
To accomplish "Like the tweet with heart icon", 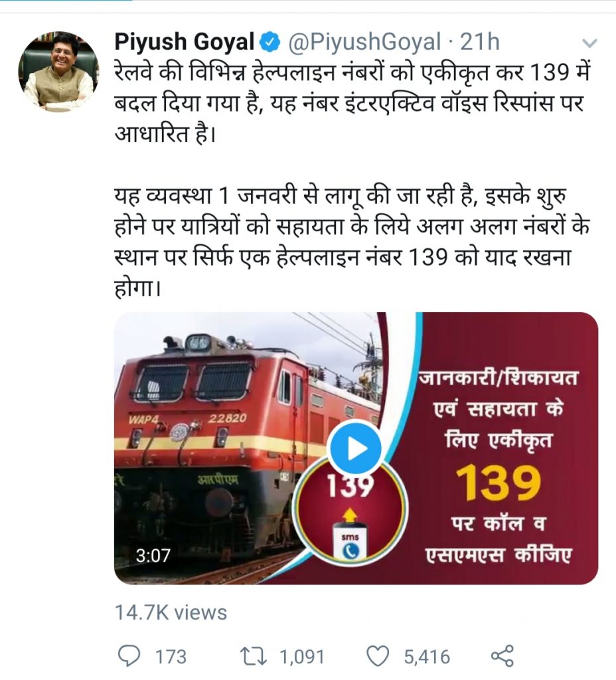I will coord(378,656).
